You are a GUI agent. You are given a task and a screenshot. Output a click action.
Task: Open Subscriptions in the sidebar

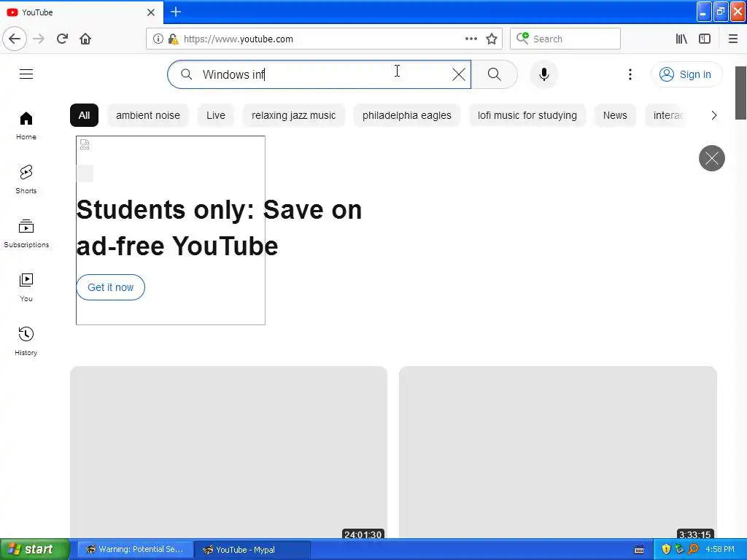pos(26,233)
